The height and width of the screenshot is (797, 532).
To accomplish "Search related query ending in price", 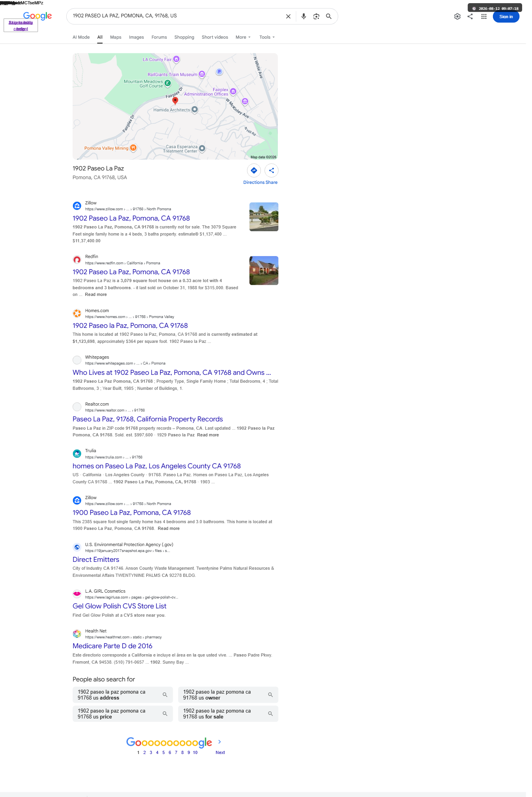I will click(x=123, y=714).
